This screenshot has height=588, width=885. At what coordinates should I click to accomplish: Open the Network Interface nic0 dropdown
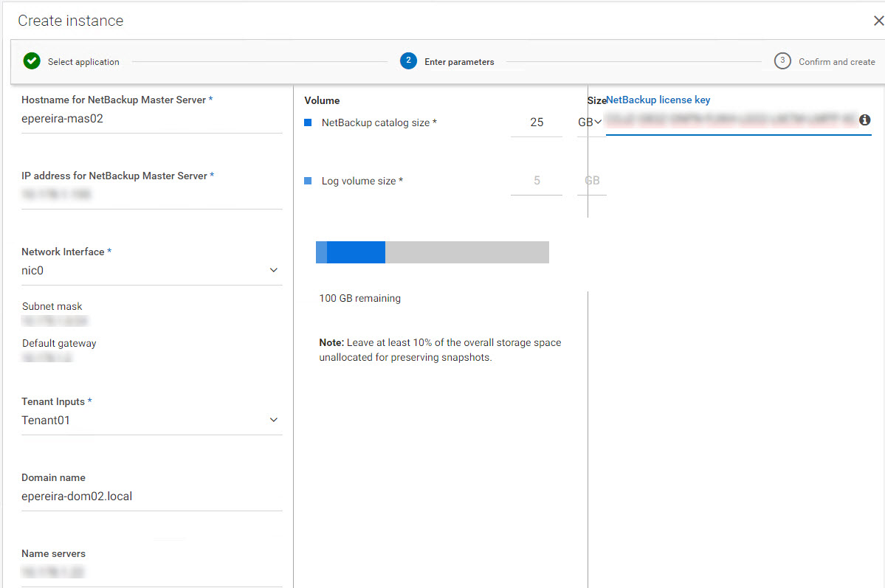[151, 270]
